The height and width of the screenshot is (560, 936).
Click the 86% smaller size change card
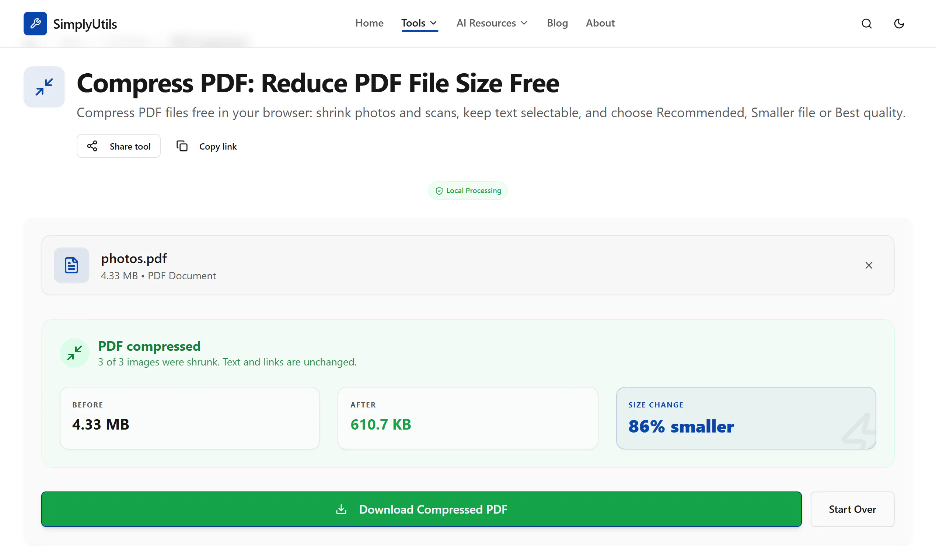(x=746, y=418)
